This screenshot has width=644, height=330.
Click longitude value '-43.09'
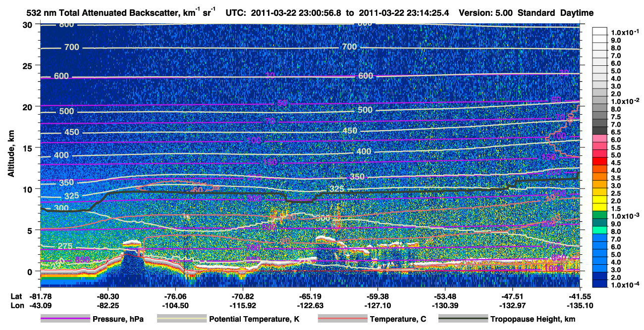pyautogui.click(x=40, y=306)
